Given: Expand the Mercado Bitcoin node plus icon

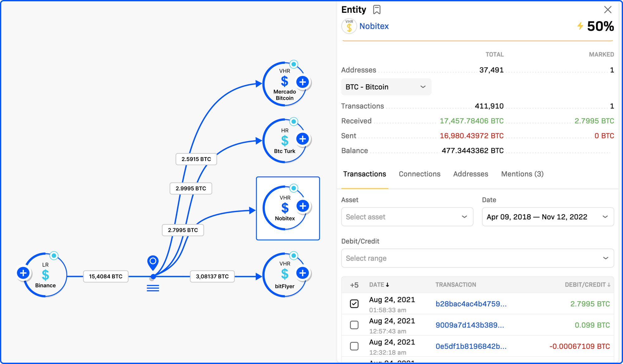Looking at the screenshot, I should pyautogui.click(x=302, y=82).
